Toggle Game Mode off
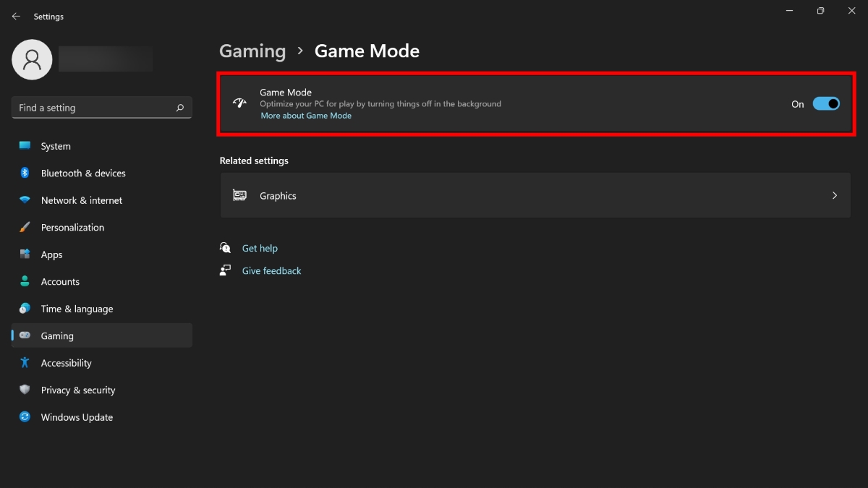868x488 pixels. pyautogui.click(x=827, y=103)
